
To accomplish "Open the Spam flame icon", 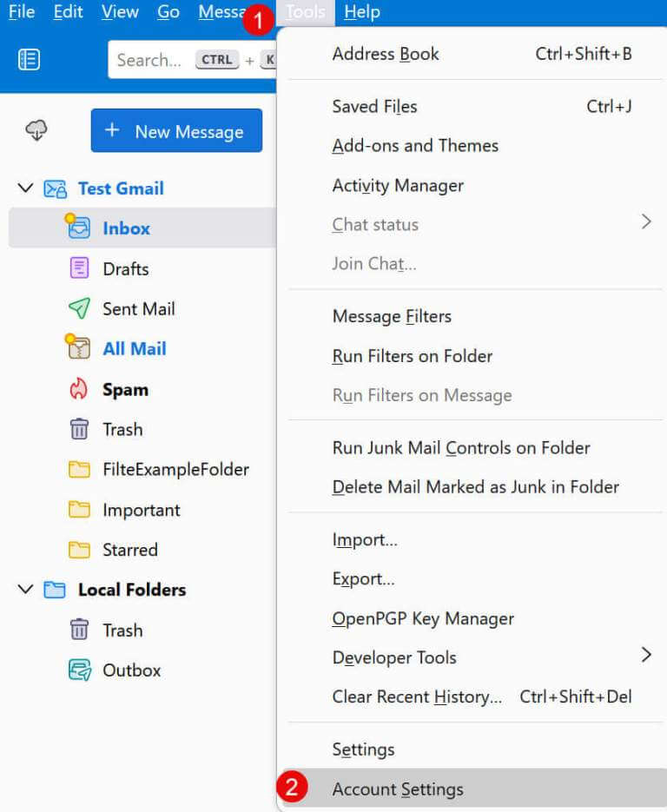I will pos(79,389).
